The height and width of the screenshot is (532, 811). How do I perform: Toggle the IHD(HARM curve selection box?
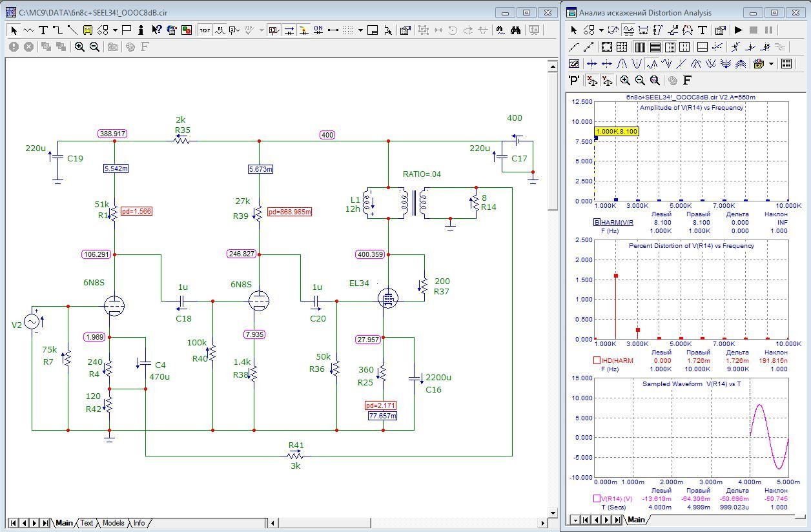pyautogui.click(x=597, y=360)
